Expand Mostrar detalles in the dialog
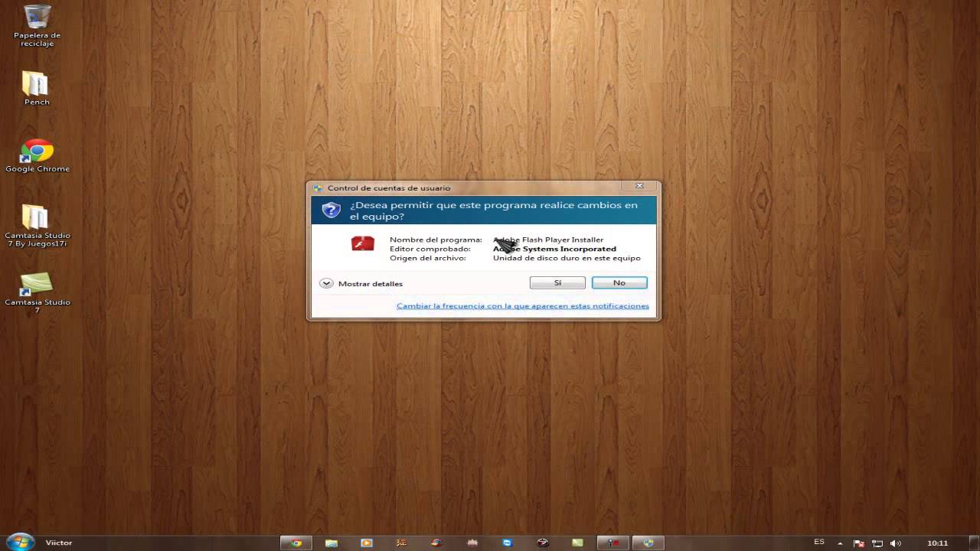The width and height of the screenshot is (980, 551). 361,283
